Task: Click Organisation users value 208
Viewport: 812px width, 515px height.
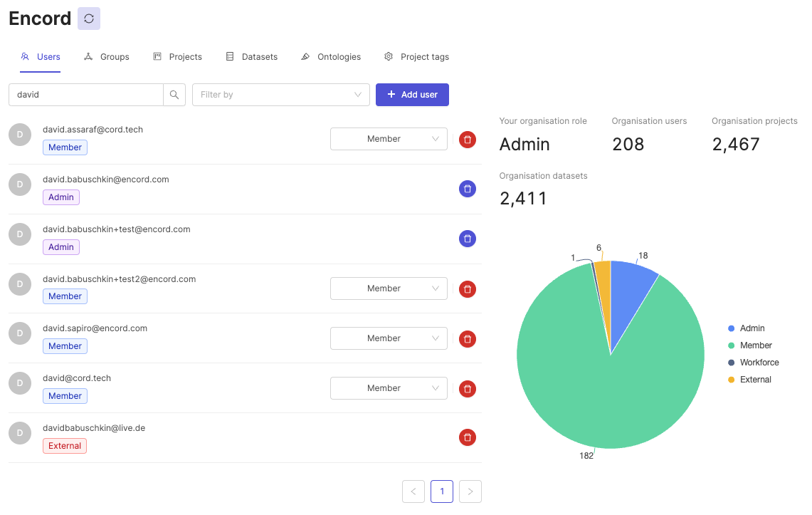Action: tap(628, 144)
